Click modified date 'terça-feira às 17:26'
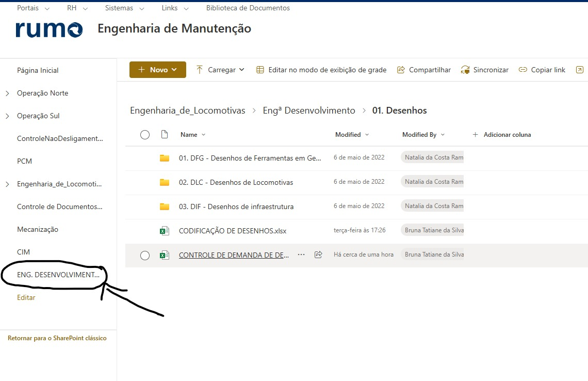588x381 pixels. [360, 230]
